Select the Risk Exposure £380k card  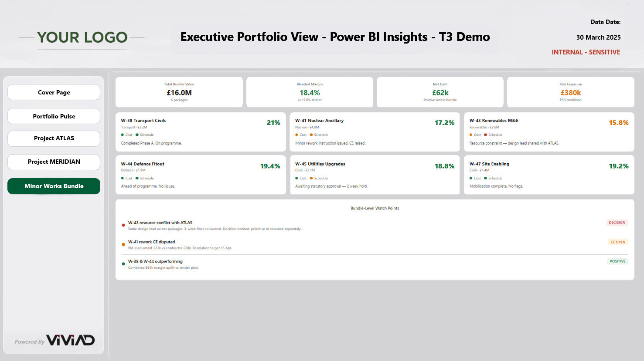pyautogui.click(x=570, y=92)
